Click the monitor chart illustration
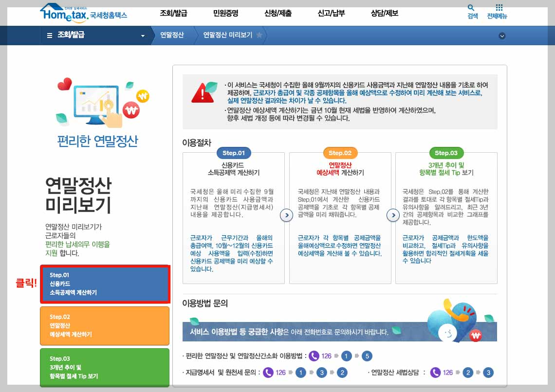 pos(96,105)
